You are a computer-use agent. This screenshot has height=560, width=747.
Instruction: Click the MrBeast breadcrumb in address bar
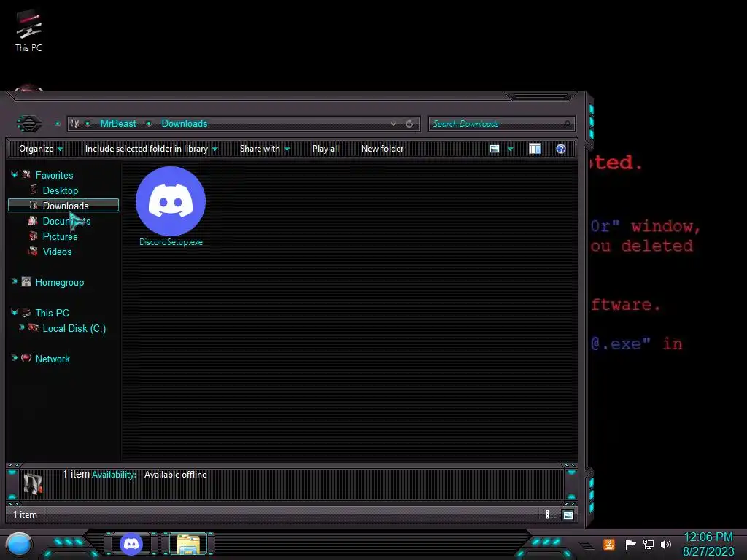tap(118, 124)
